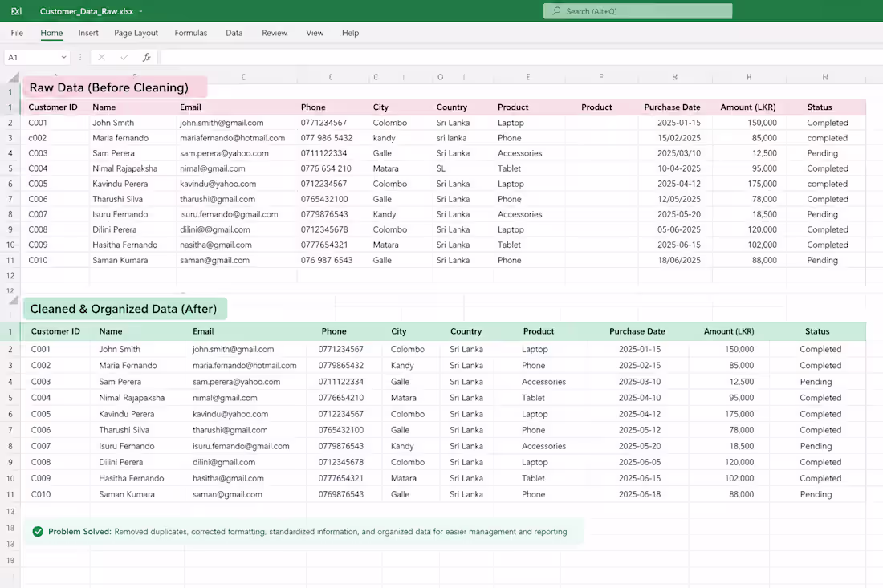This screenshot has height=588, width=883.
Task: Open the Data tab
Action: click(234, 33)
